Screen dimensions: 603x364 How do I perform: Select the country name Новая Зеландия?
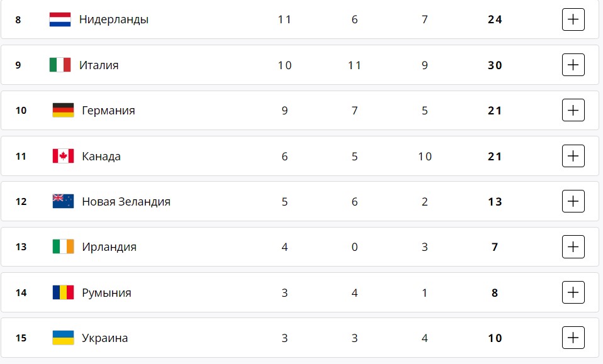click(126, 202)
